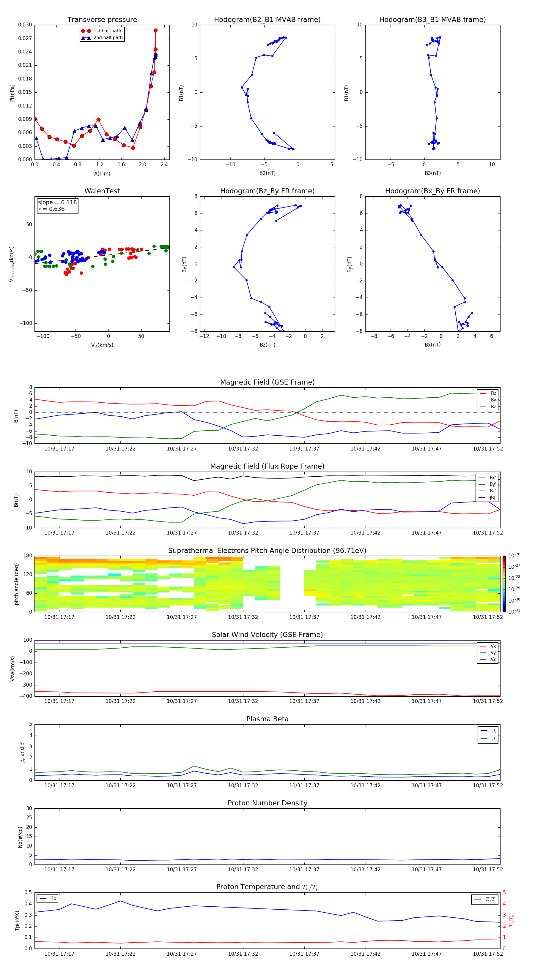Select the Bz' entry in flux rope legend
The height and width of the screenshot is (980, 535).
(x=487, y=491)
